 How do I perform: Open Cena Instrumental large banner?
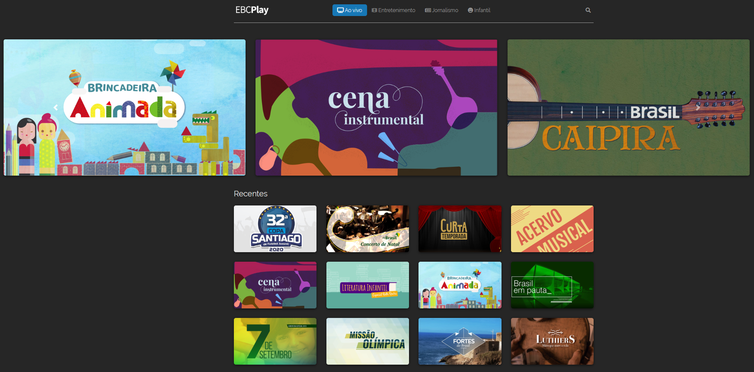click(376, 108)
